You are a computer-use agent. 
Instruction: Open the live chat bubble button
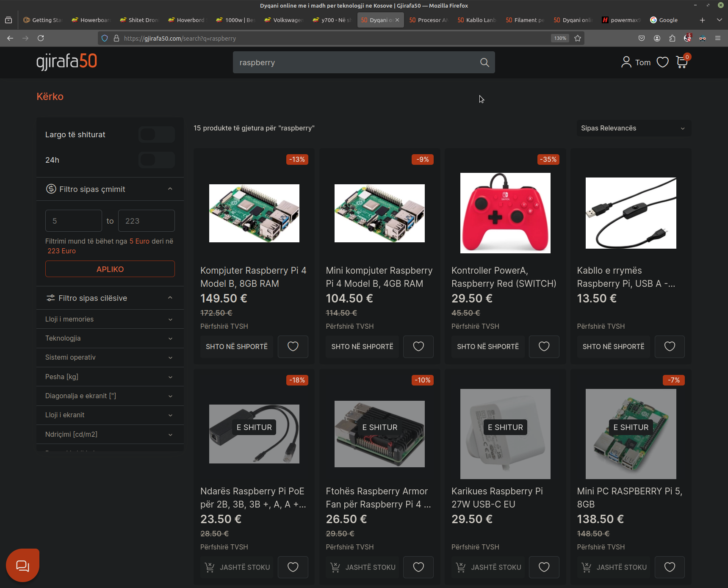(22, 565)
